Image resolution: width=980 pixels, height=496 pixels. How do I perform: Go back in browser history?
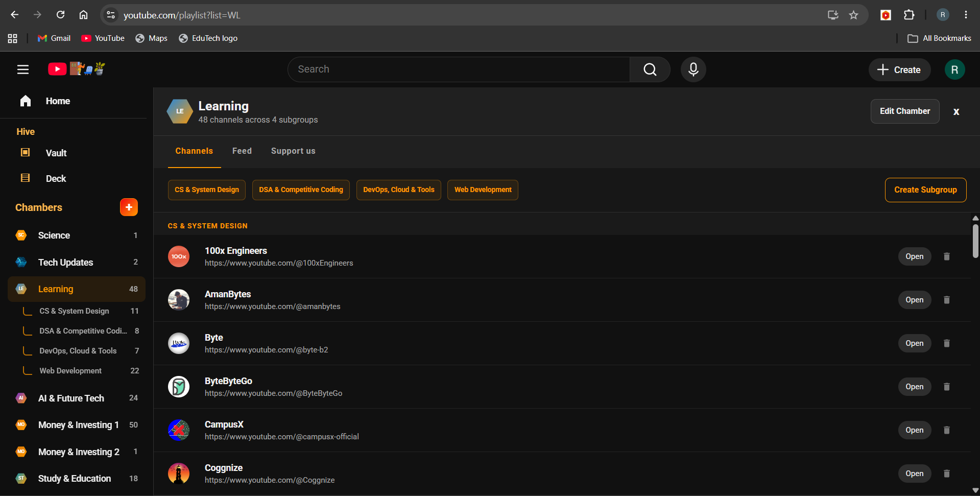pyautogui.click(x=14, y=15)
